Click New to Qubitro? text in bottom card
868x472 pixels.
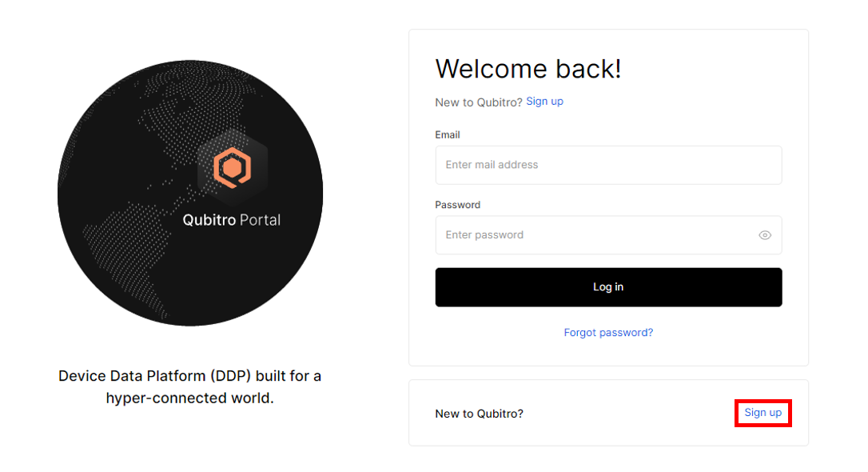pos(480,414)
